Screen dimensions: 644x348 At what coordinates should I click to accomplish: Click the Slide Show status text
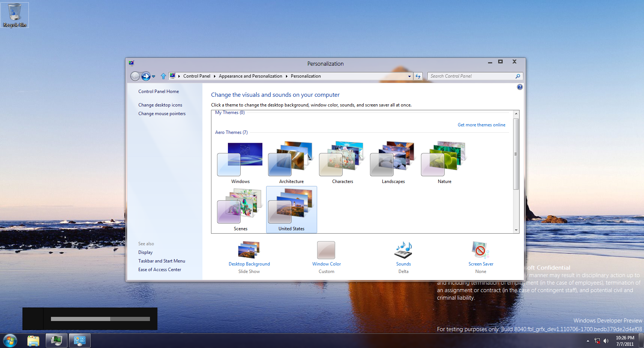(x=249, y=271)
